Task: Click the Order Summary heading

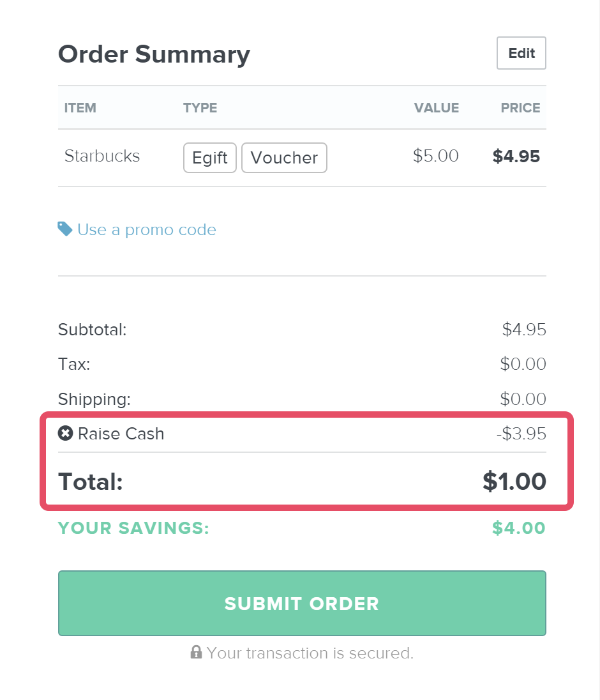Action: pyautogui.click(x=154, y=54)
